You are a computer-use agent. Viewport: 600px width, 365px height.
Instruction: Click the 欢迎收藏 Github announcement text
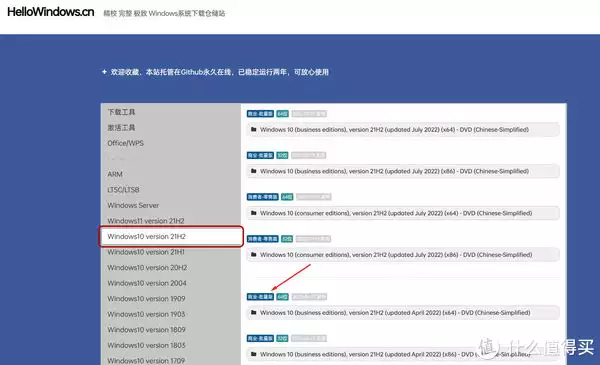[219, 72]
